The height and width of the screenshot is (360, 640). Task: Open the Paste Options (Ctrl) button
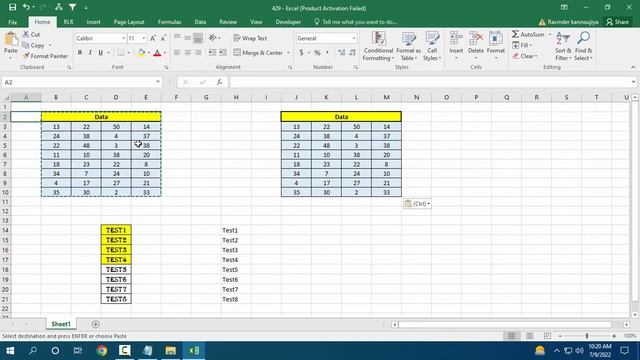[417, 203]
